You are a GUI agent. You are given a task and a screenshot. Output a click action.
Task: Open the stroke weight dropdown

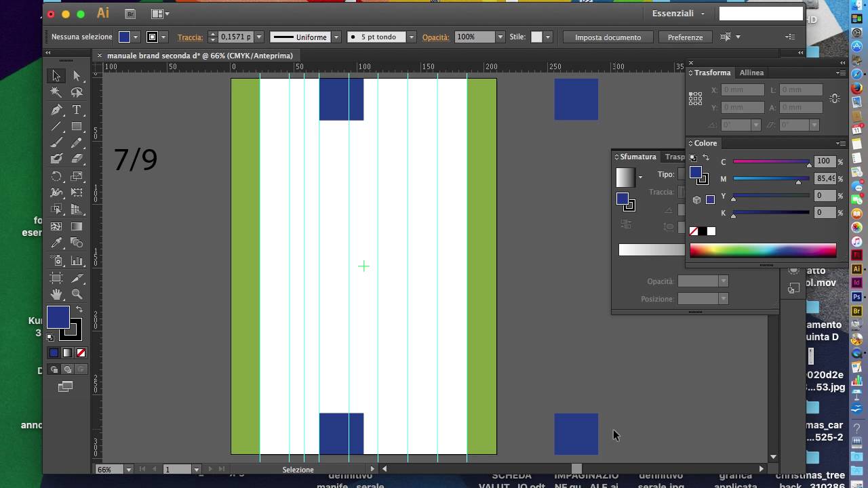[258, 37]
